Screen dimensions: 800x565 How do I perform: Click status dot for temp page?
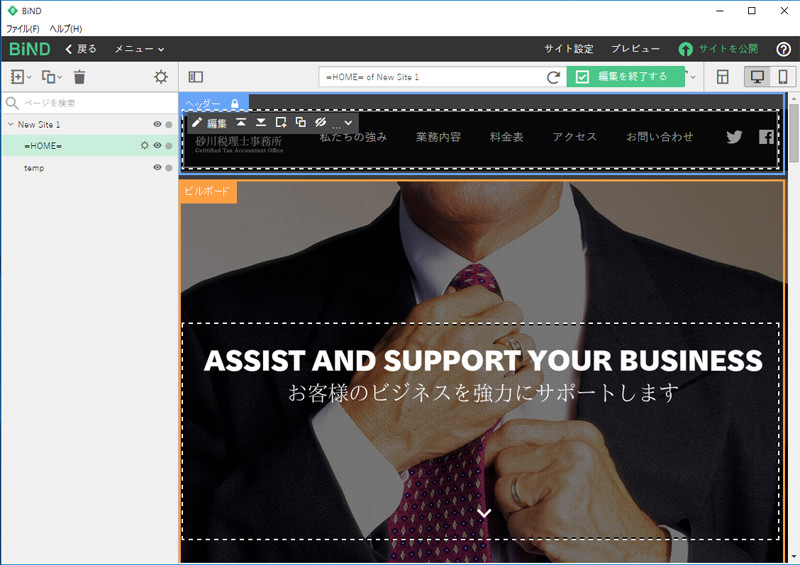point(169,168)
